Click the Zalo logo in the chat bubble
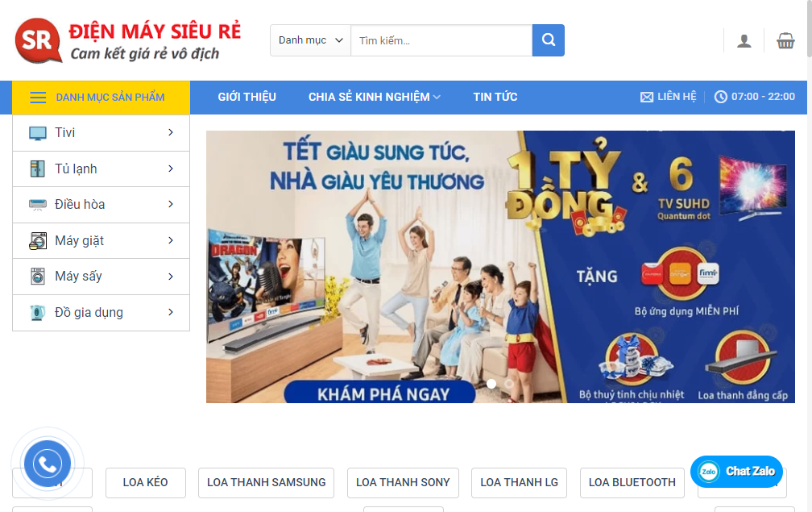This screenshot has width=812, height=512. pos(708,472)
